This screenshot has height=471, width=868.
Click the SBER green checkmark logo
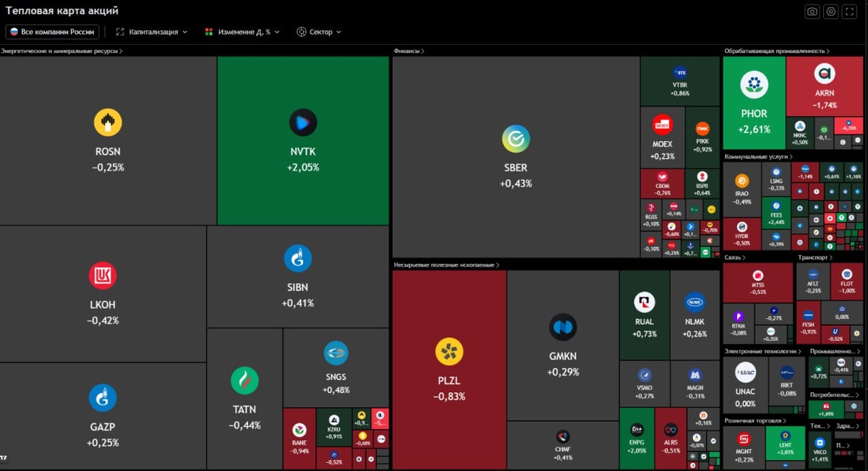pyautogui.click(x=516, y=139)
